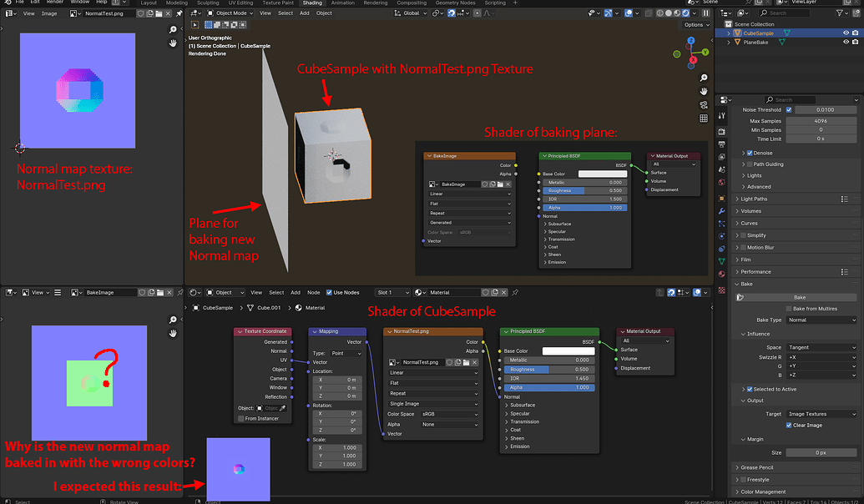Pin the NormalTest.png image editor

(x=179, y=13)
